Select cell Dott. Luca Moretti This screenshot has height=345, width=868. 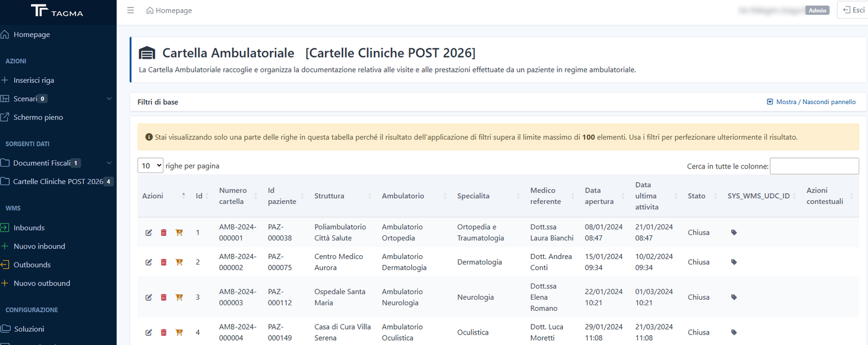click(x=551, y=333)
